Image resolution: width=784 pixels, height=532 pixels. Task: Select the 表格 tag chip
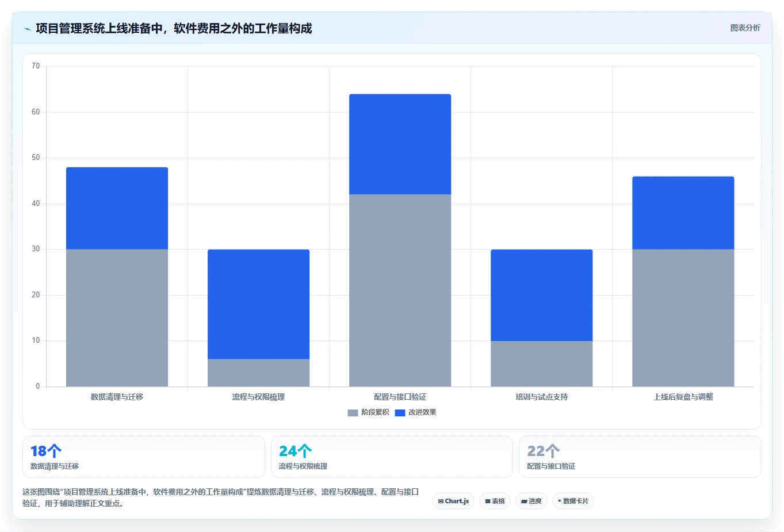[495, 501]
